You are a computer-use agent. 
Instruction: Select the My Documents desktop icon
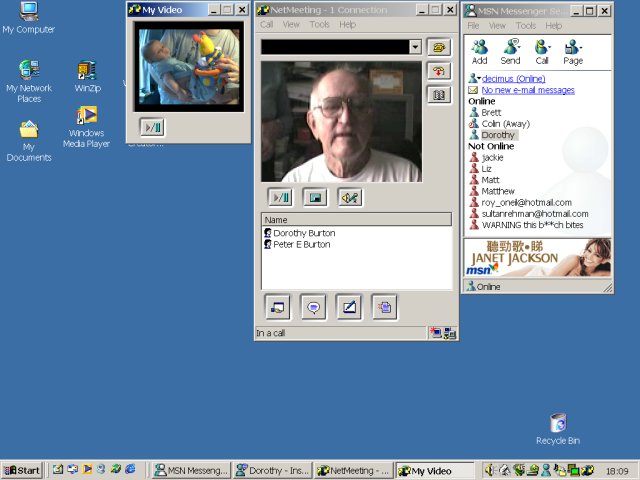[29, 141]
